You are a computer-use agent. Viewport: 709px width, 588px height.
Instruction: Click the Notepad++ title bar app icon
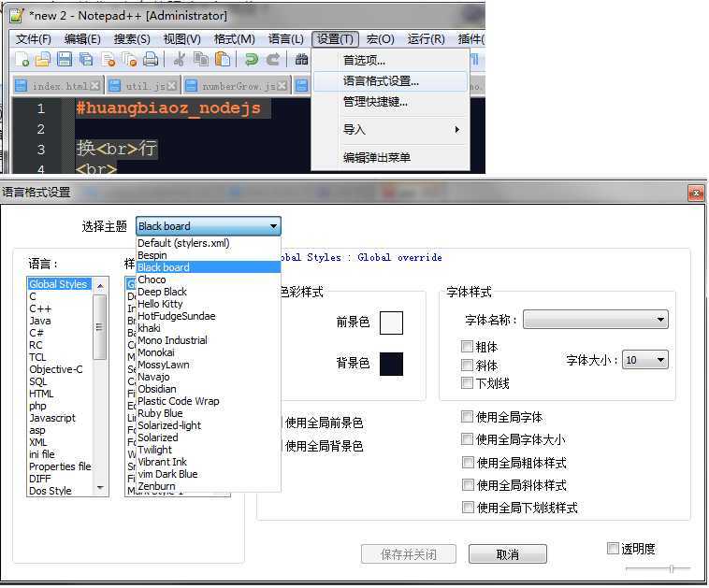pos(17,15)
